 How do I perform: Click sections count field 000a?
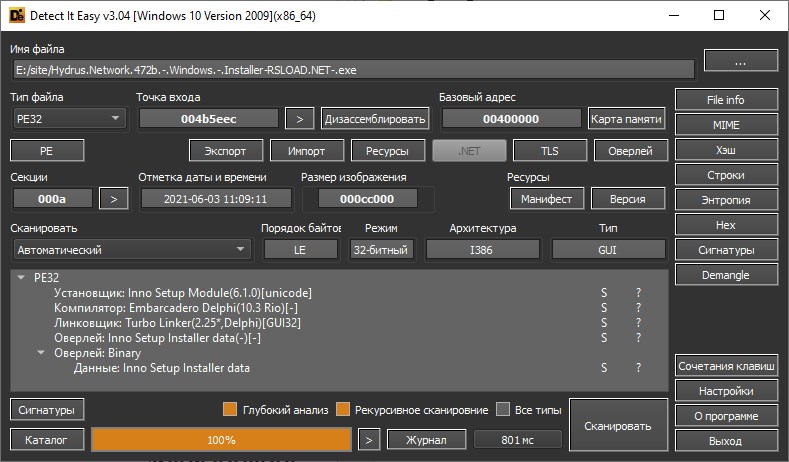pos(52,199)
